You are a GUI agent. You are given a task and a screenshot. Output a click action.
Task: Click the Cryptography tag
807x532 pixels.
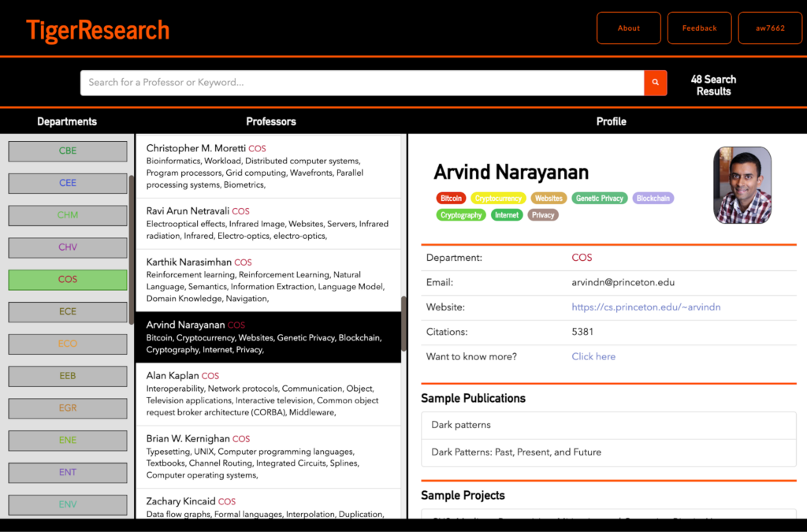[461, 214]
